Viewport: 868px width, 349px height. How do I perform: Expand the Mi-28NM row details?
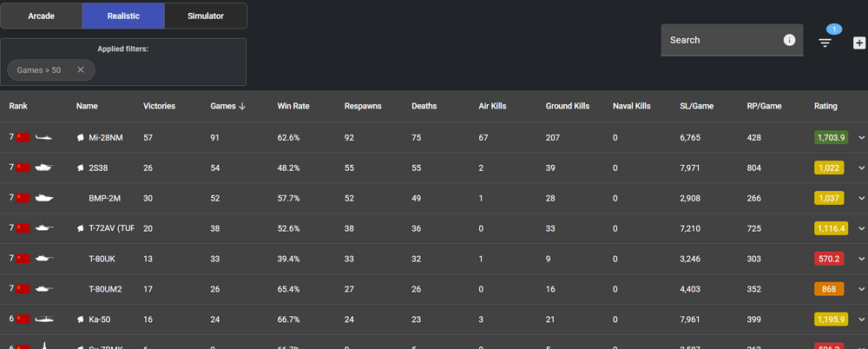861,137
